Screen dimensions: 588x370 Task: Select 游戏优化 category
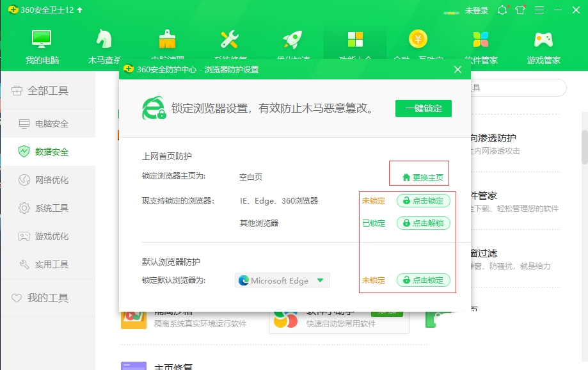(48, 236)
